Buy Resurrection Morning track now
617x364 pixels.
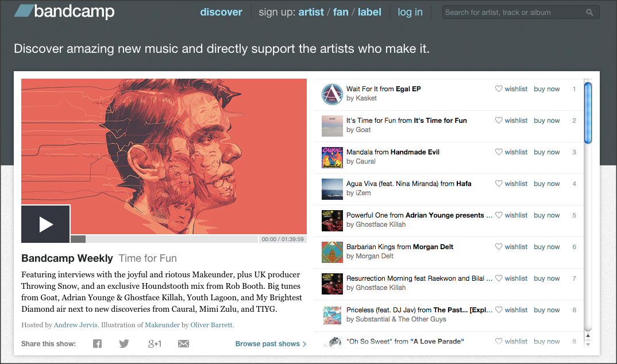[546, 278]
